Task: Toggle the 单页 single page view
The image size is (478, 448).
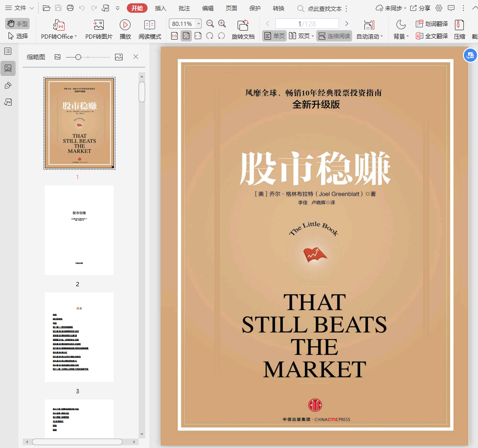Action: point(274,36)
